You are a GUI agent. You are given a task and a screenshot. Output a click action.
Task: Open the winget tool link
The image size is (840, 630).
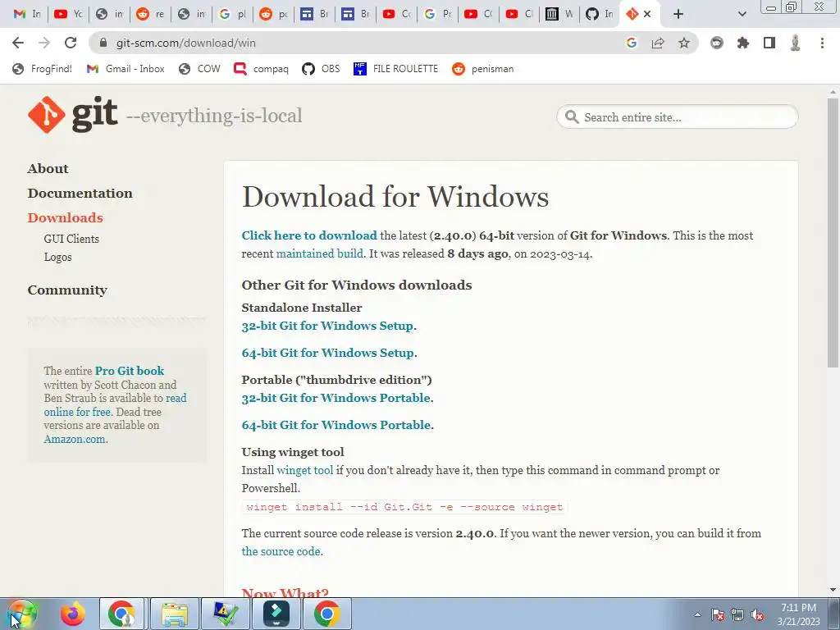[x=304, y=470]
